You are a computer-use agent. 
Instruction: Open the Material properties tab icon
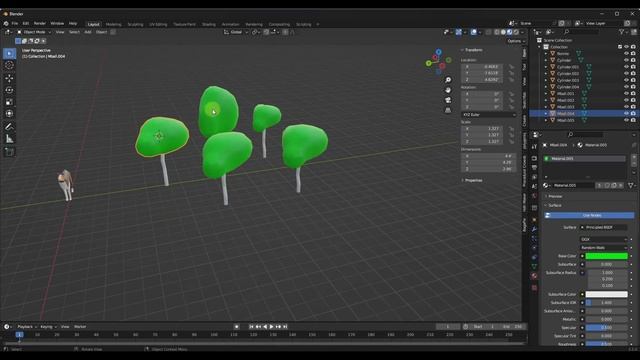click(534, 276)
